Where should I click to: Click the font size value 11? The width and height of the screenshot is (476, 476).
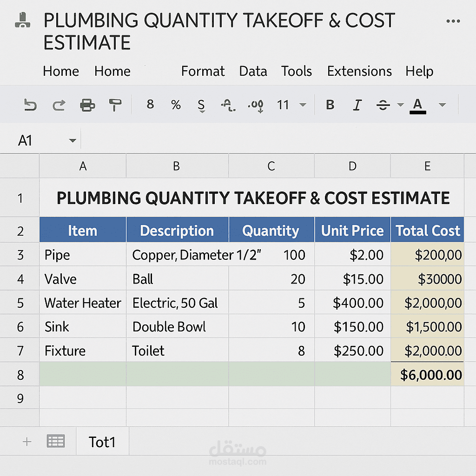pos(283,105)
